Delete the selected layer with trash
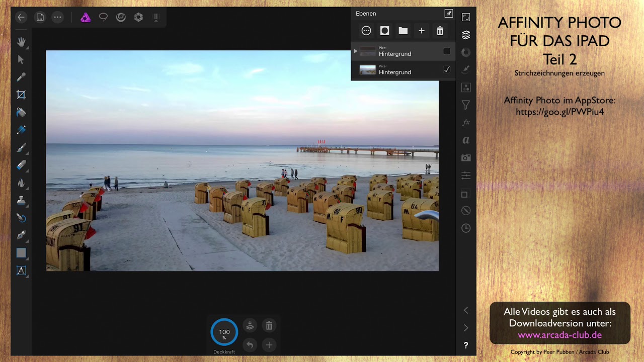Screen dimensions: 644x362 pos(440,31)
